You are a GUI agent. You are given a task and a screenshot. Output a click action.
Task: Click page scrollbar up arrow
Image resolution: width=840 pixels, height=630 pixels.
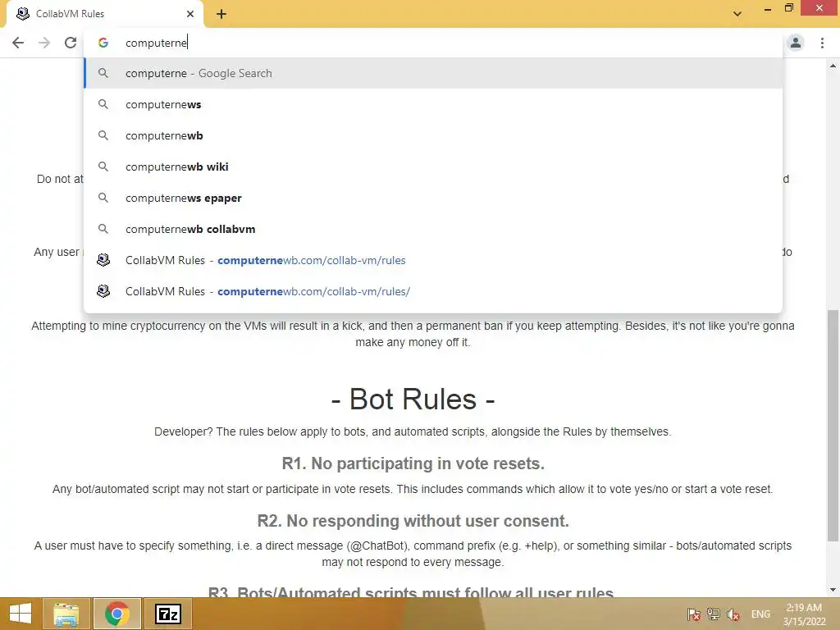[833, 66]
